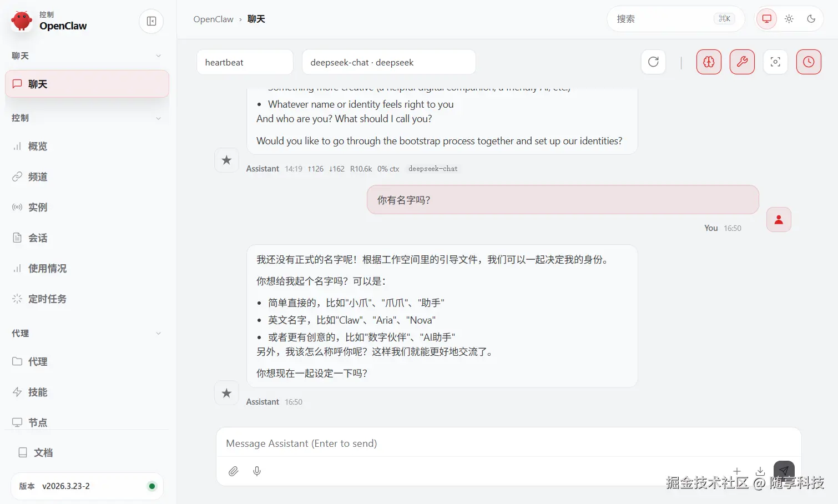Start voice input with the microphone icon
This screenshot has width=838, height=504.
click(x=257, y=471)
